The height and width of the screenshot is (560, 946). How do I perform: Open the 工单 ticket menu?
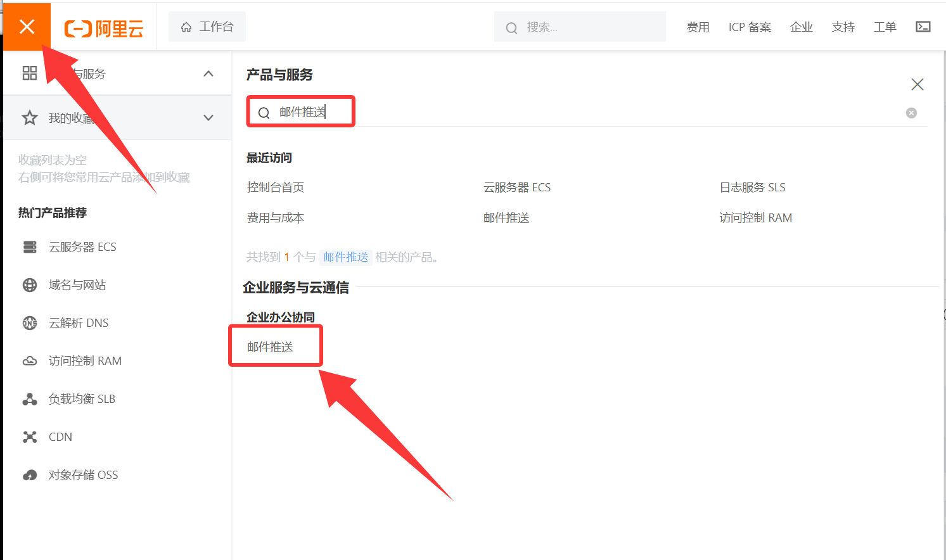[885, 27]
